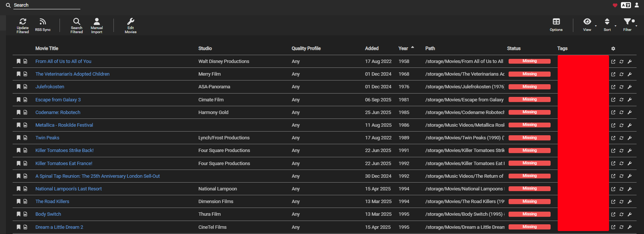This screenshot has width=644, height=234.
Task: Click the Search Filtered magnifier icon
Action: point(77,22)
